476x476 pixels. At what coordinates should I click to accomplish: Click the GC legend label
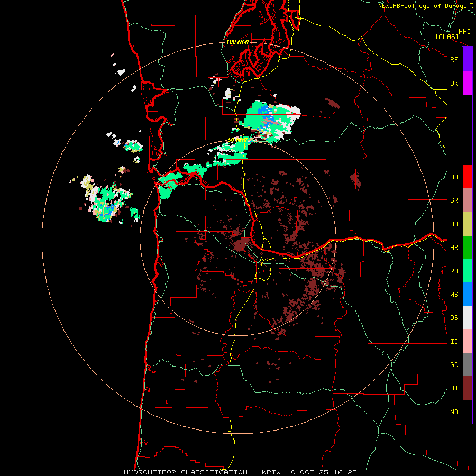(454, 365)
